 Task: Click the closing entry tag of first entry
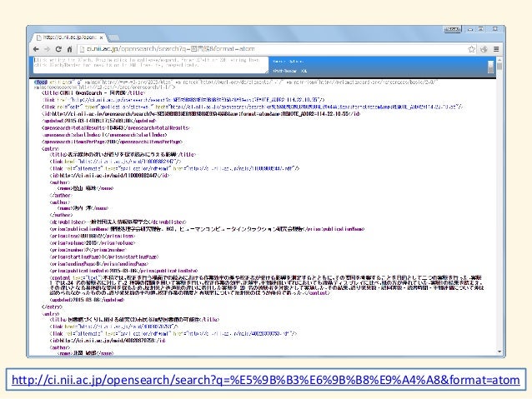52,307
